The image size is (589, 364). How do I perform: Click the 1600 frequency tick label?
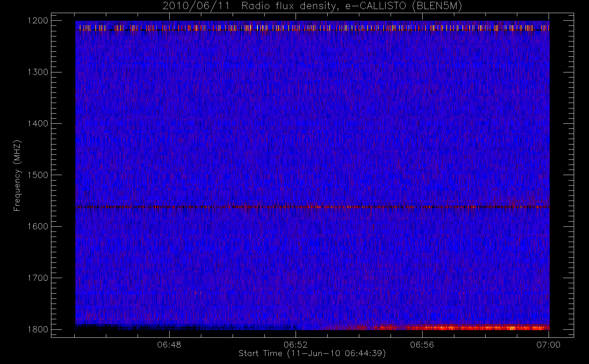(x=38, y=226)
